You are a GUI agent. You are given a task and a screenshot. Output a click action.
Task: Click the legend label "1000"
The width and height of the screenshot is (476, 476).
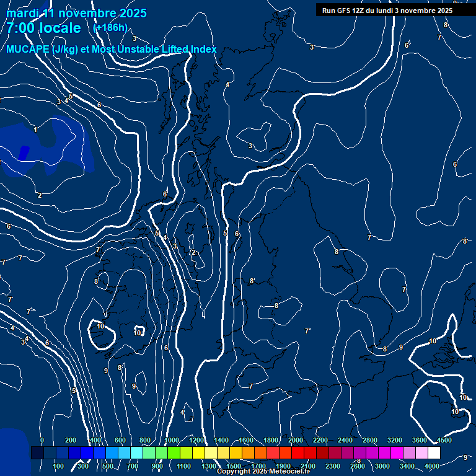coord(172,440)
